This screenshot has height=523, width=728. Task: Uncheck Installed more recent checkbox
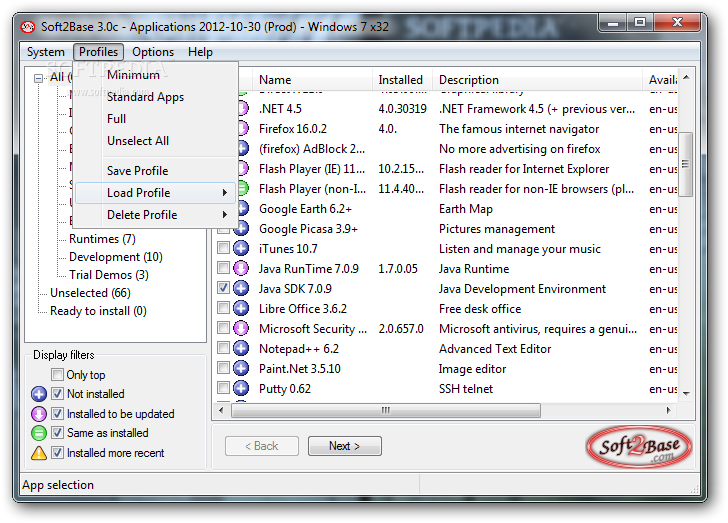click(x=57, y=452)
